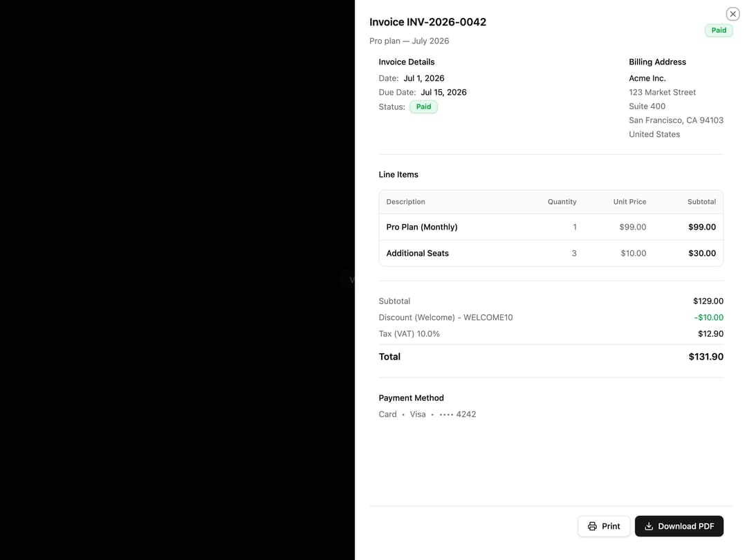
Task: Select the 'Pro Plan (Monthly)' line item
Action: (422, 227)
